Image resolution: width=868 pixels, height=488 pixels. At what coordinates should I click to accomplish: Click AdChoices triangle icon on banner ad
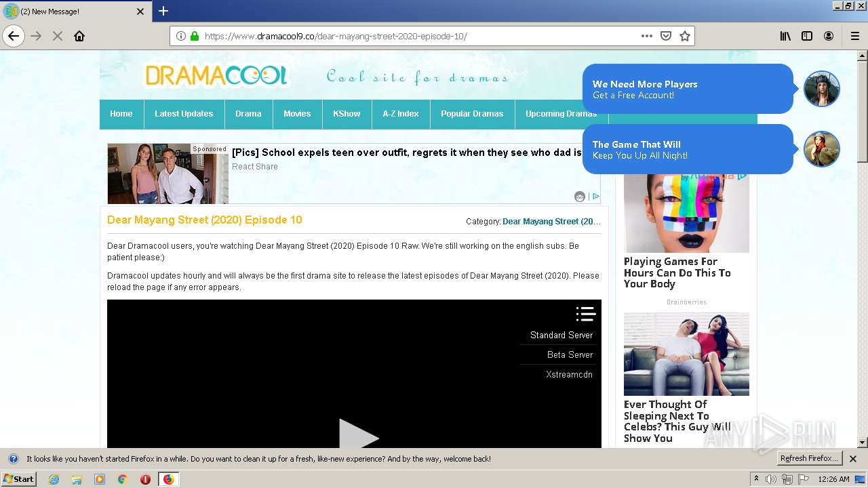click(x=595, y=197)
